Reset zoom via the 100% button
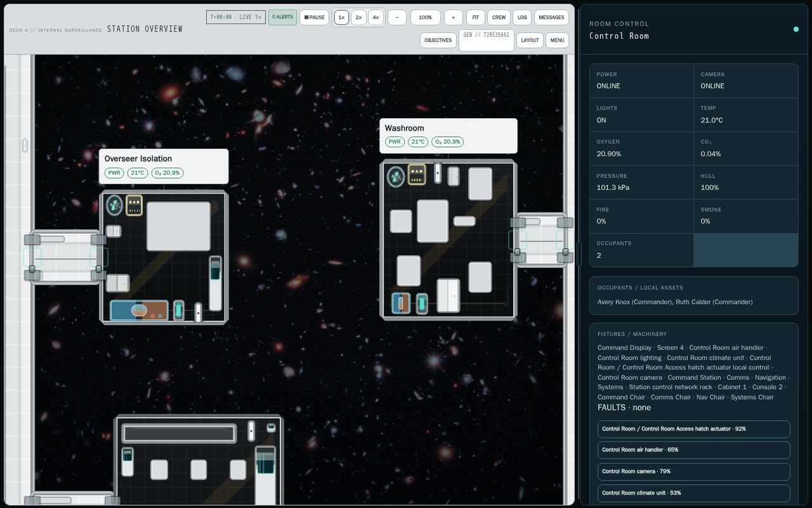 coord(426,17)
